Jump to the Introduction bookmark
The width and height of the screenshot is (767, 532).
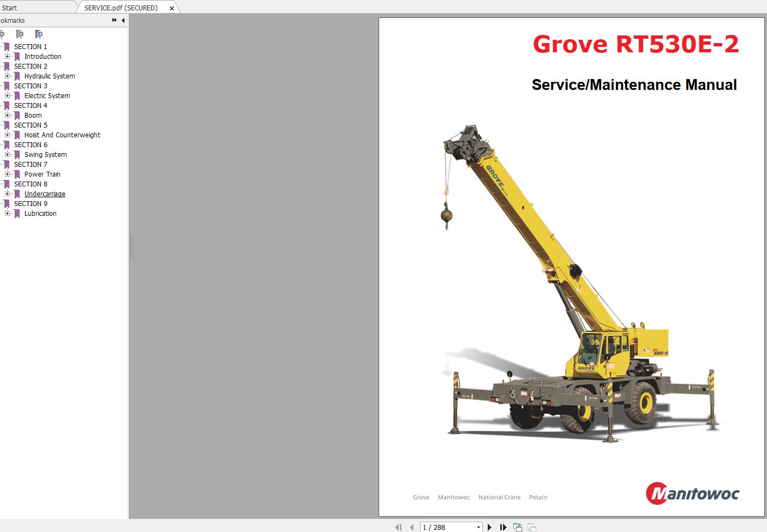(x=43, y=57)
